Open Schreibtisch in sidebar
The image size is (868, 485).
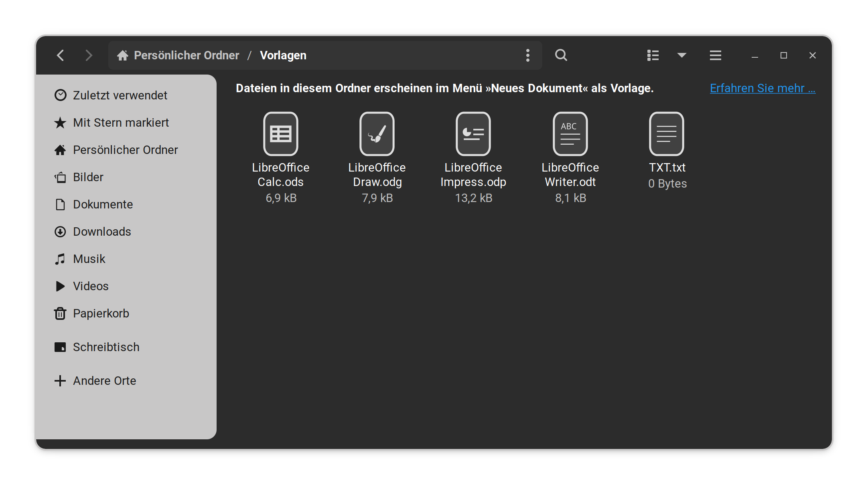click(x=105, y=347)
